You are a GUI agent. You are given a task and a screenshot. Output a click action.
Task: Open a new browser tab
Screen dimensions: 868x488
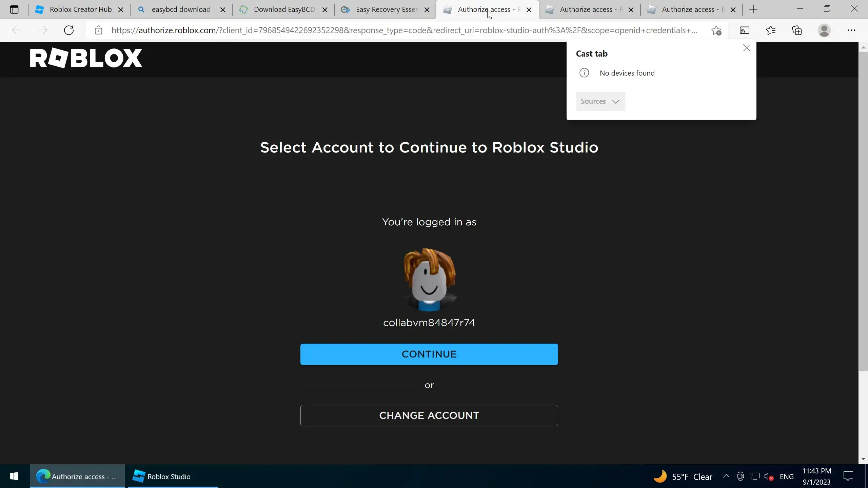coord(753,9)
